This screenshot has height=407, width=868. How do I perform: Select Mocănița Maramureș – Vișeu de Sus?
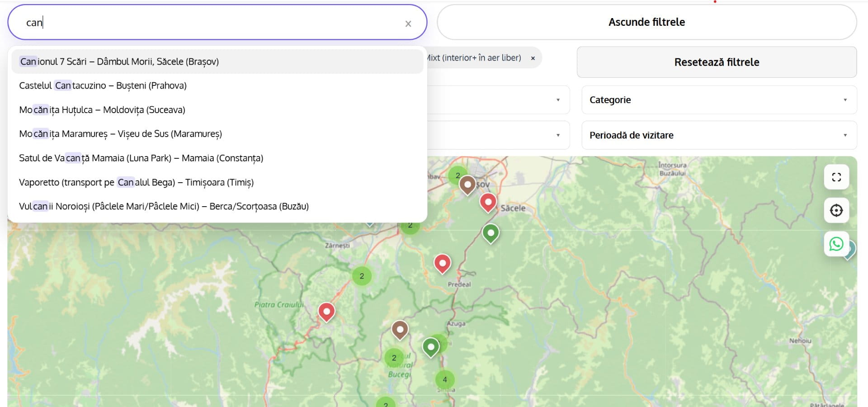point(217,134)
